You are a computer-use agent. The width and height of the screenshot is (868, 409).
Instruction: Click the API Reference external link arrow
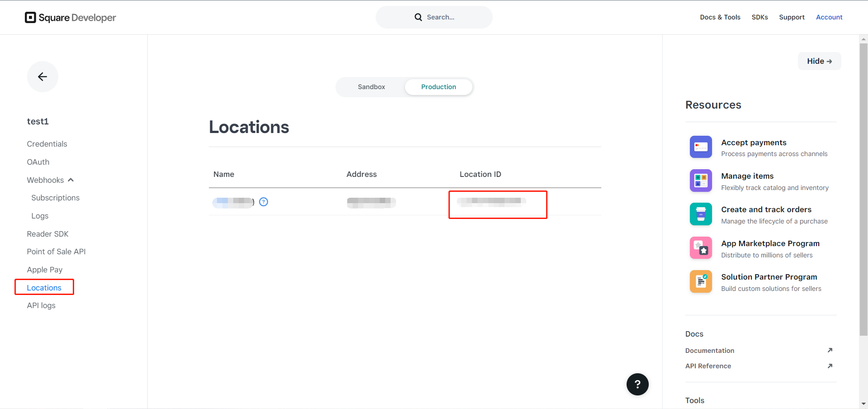[830, 366]
